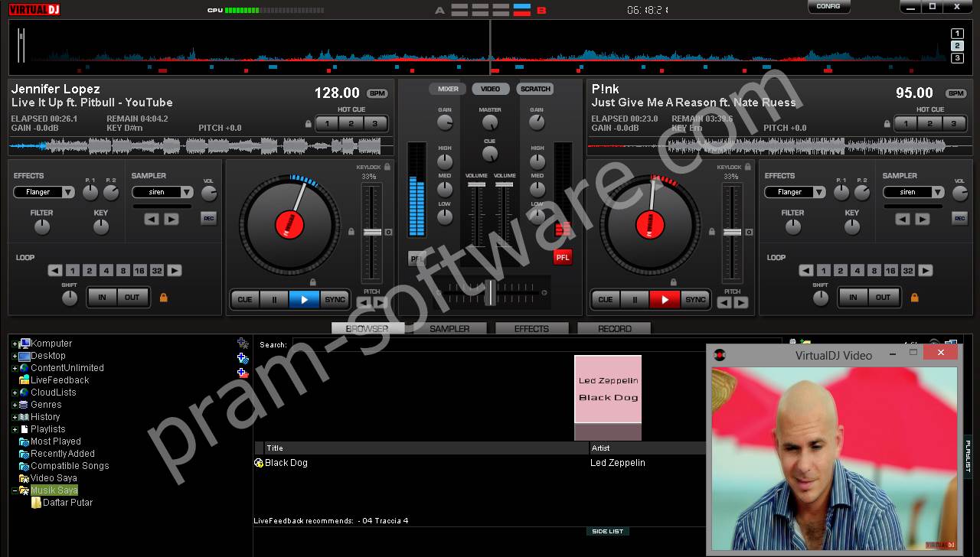Viewport: 980px width, 557px height.
Task: Hit CUE on the right deck
Action: [605, 299]
